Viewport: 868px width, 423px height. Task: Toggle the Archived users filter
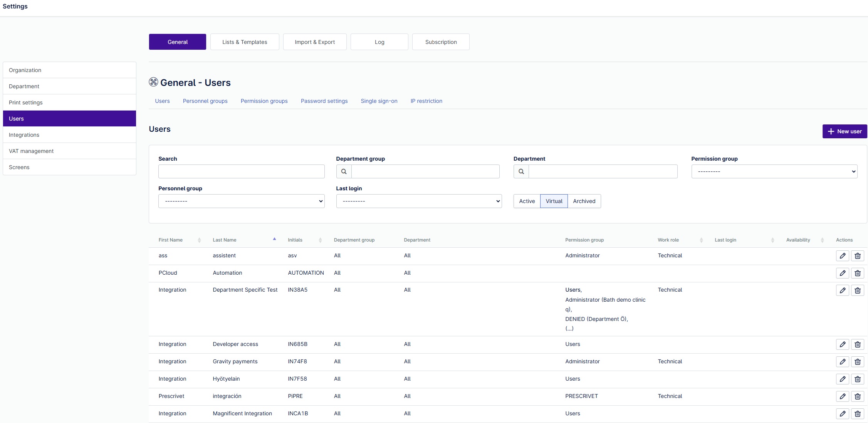click(584, 201)
